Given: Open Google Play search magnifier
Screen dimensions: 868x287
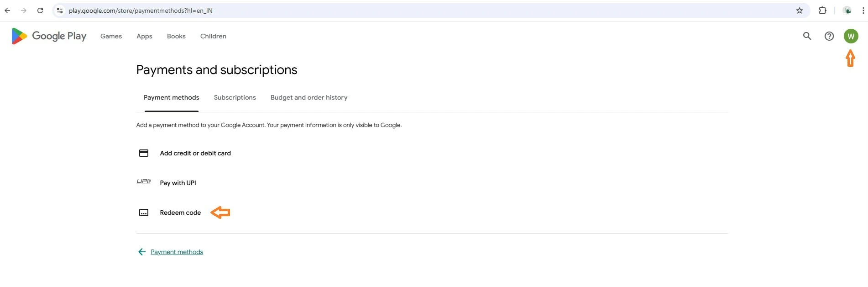Looking at the screenshot, I should click(807, 36).
